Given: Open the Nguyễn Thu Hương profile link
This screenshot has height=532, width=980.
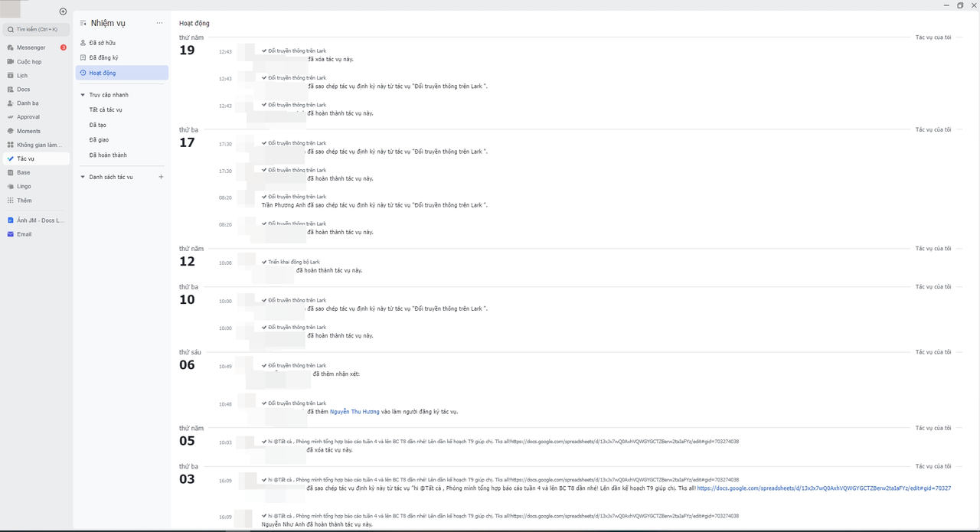Looking at the screenshot, I should [x=354, y=412].
